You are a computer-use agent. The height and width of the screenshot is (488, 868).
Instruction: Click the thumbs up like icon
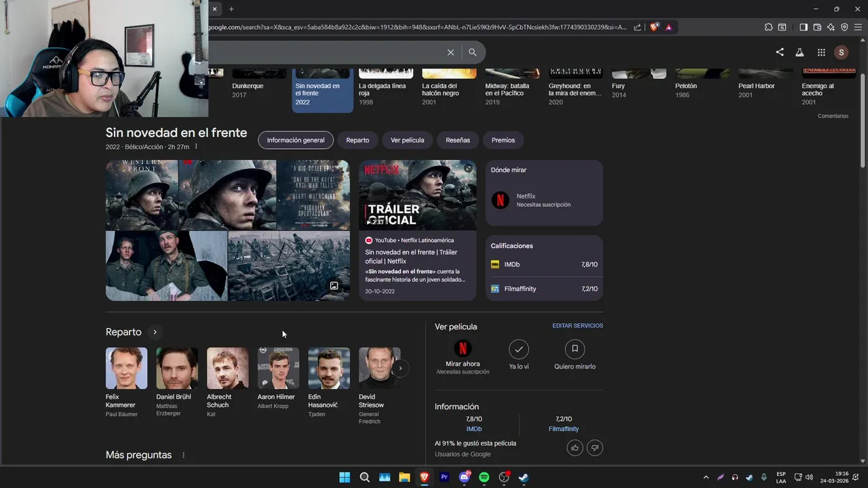575,447
